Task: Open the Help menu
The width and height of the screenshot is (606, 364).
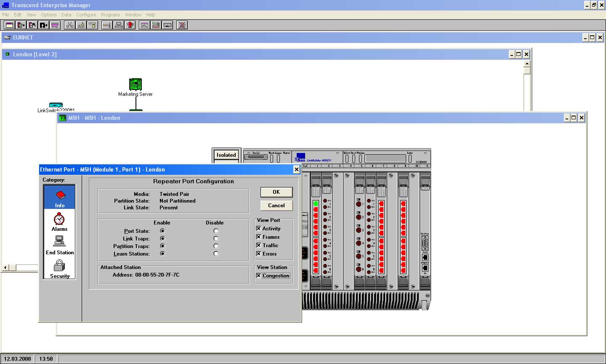Action: click(x=150, y=15)
